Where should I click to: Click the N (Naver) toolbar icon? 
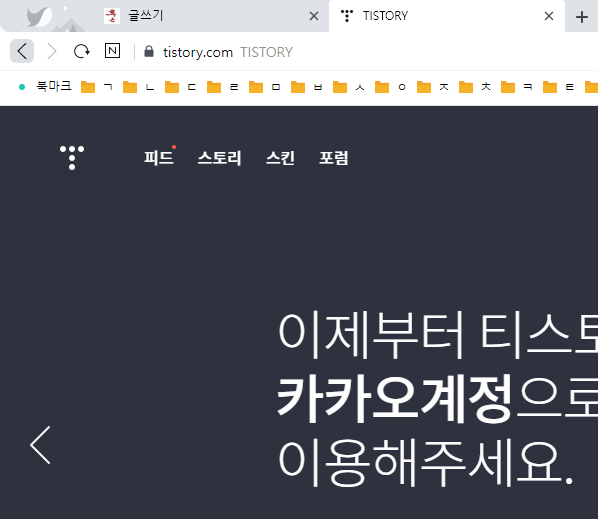tap(113, 51)
